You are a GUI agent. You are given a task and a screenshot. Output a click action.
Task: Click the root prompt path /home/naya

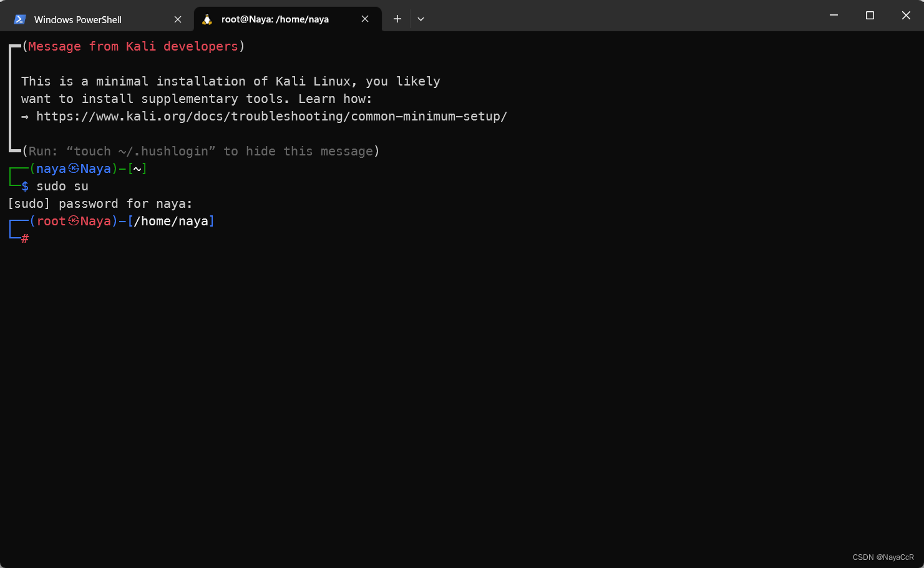[171, 221]
